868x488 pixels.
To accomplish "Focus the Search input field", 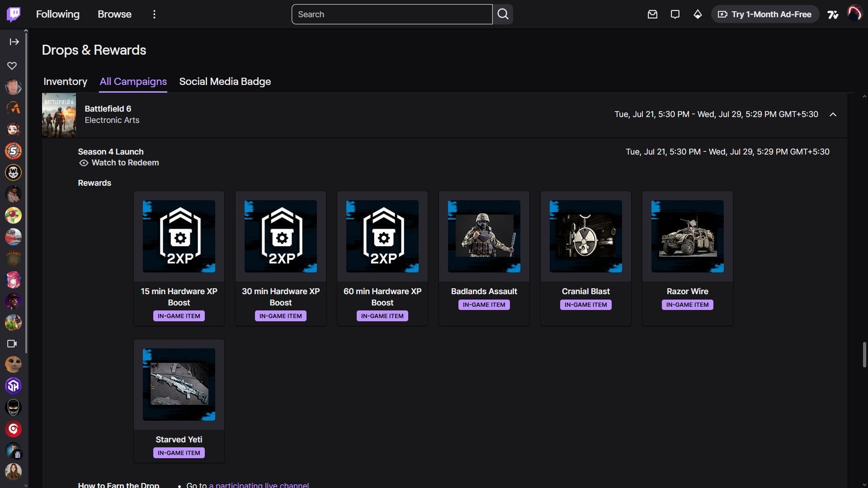I will [x=392, y=14].
